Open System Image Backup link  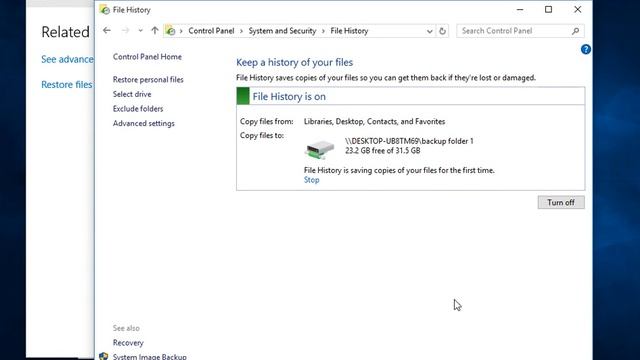click(x=150, y=356)
